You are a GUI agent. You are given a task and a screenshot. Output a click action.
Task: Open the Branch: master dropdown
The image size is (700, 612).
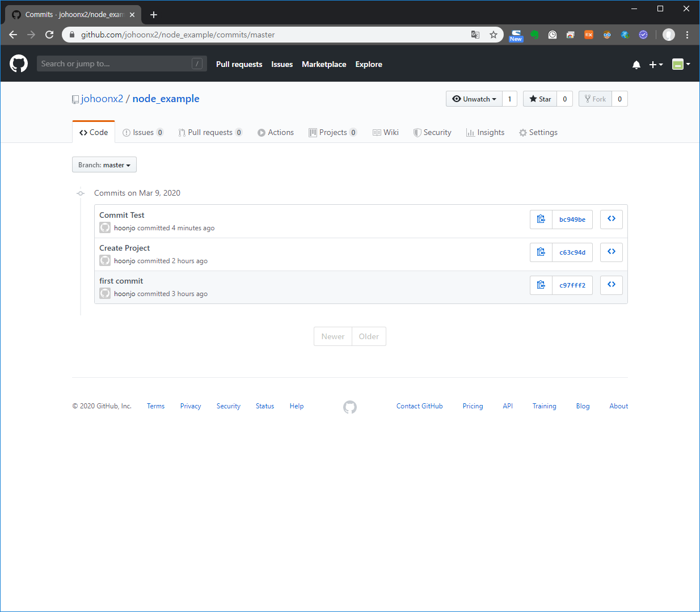104,164
